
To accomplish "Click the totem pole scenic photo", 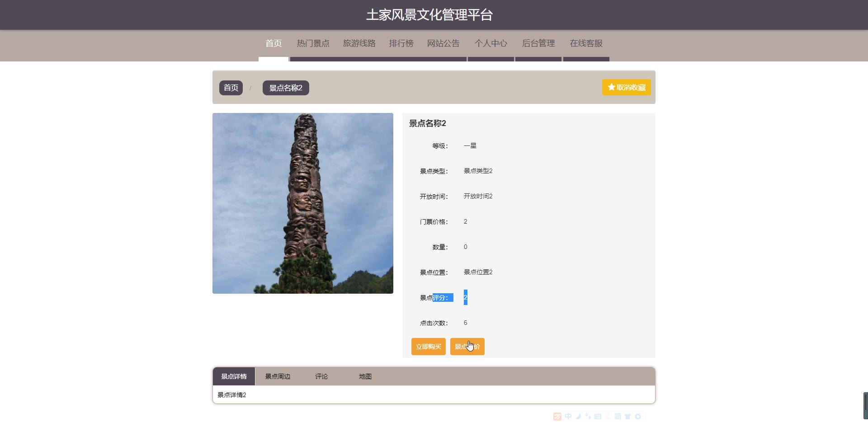I will tap(303, 203).
